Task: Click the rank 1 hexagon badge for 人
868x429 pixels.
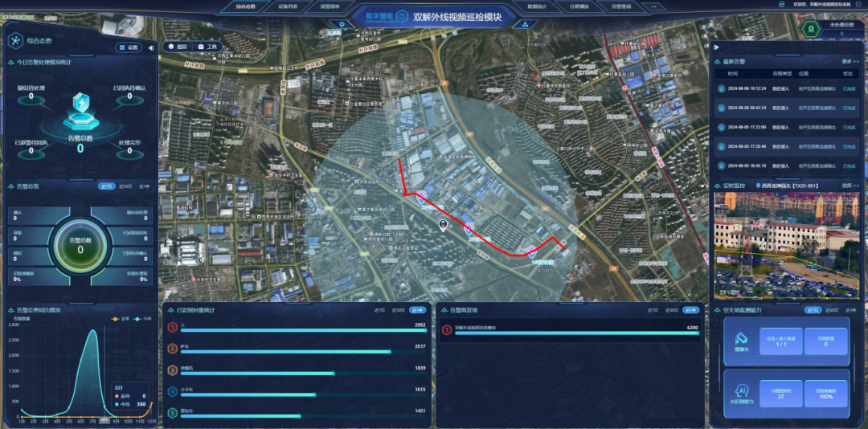Action: click(173, 328)
